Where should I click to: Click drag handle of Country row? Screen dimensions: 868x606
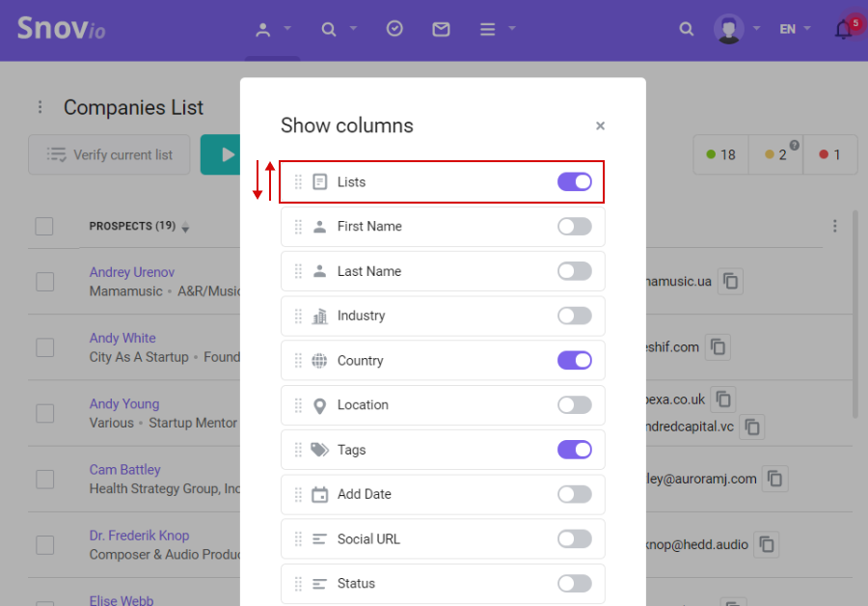(298, 361)
